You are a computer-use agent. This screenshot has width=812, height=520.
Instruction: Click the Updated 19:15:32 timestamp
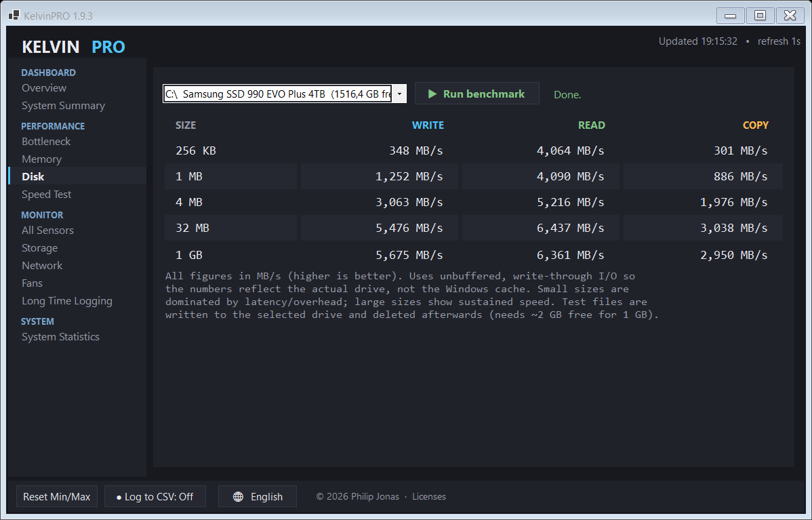coord(697,41)
